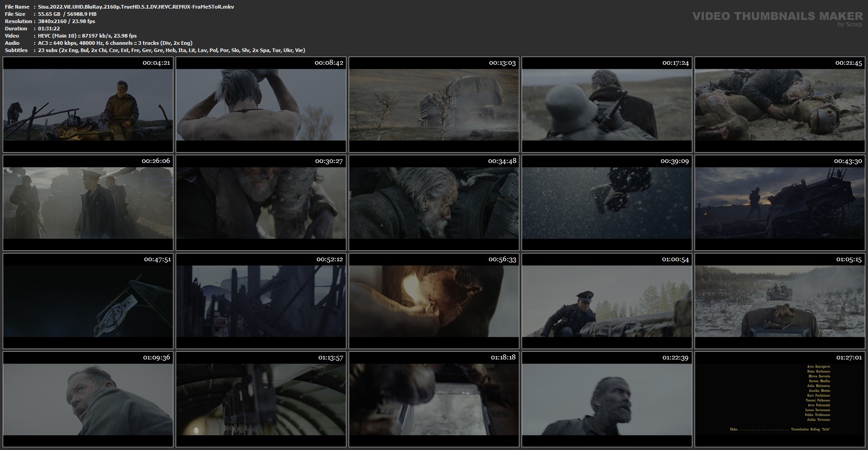The height and width of the screenshot is (450, 868).
Task: Click the 00:21:45 timestamp label
Action: click(849, 63)
